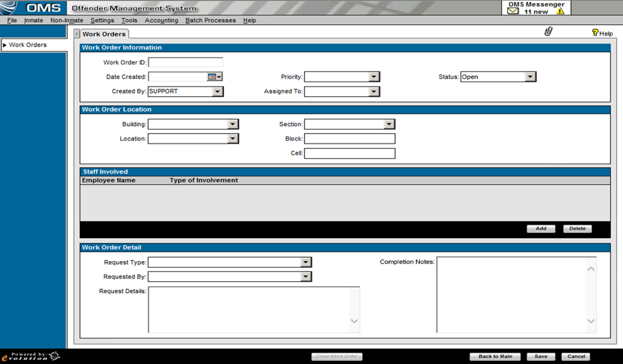
Task: Click the Add staff button
Action: click(x=541, y=229)
